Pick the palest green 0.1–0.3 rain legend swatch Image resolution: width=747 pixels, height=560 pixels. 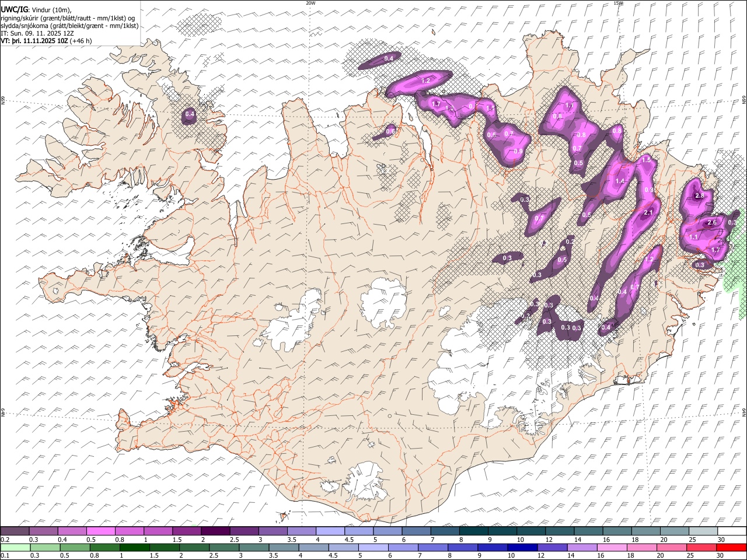click(15, 547)
